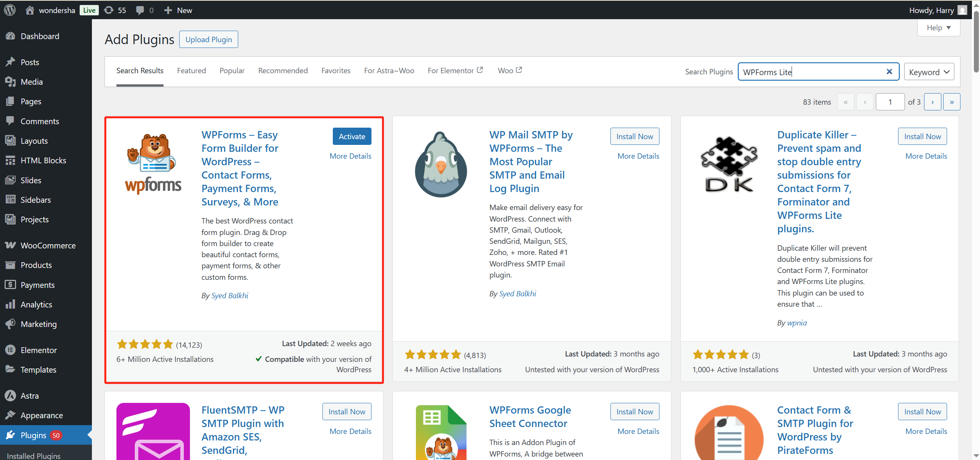Switch to the Featured tab
This screenshot has width=980, height=460.
191,71
